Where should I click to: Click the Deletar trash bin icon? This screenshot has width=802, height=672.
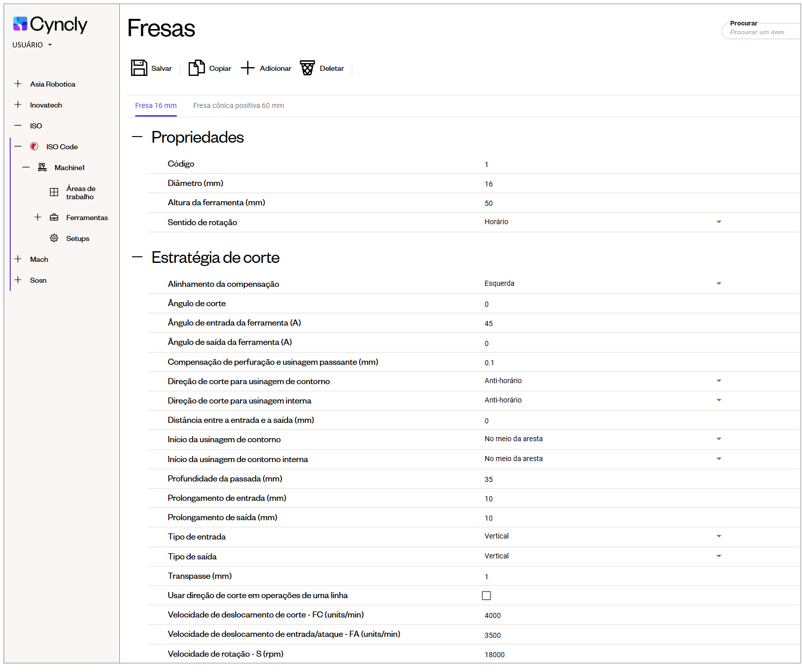pos(307,68)
